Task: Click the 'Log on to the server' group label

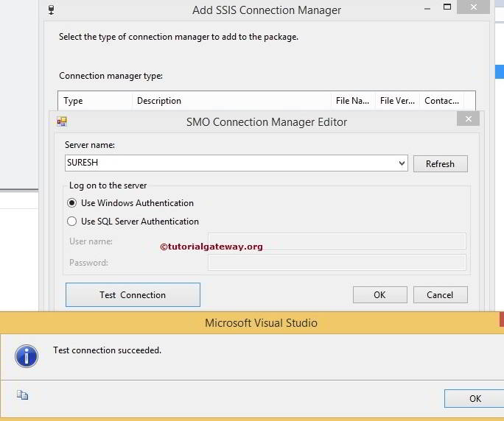Action: [108, 185]
